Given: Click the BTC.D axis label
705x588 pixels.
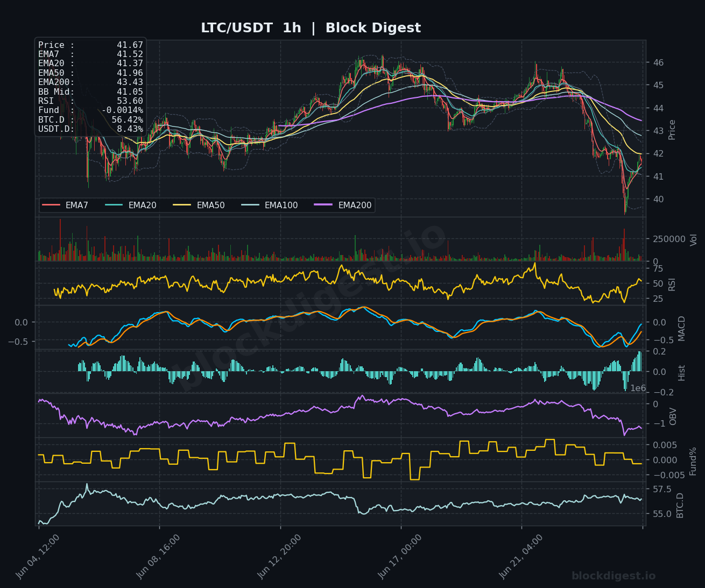Looking at the screenshot, I should coord(680,505).
